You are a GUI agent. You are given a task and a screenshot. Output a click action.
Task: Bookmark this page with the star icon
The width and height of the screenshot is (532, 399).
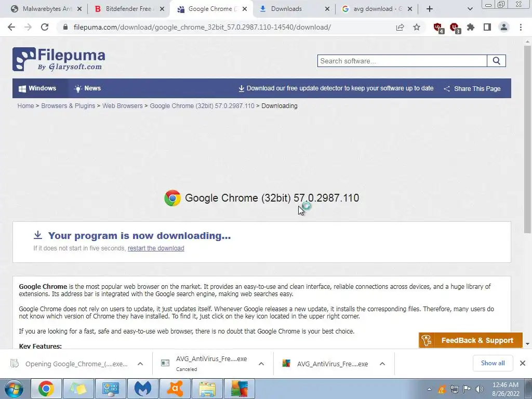coord(417,27)
